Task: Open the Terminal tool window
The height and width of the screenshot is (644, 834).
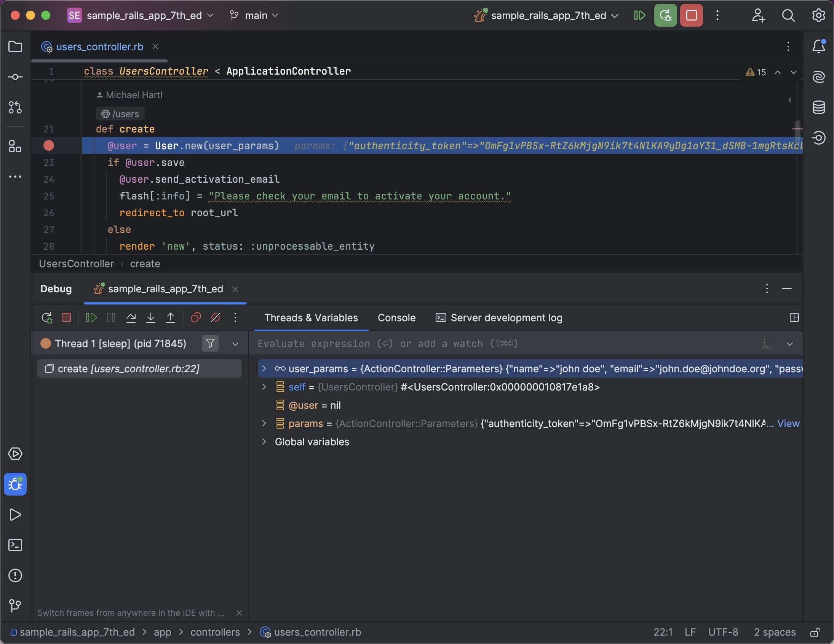Action: click(15, 545)
